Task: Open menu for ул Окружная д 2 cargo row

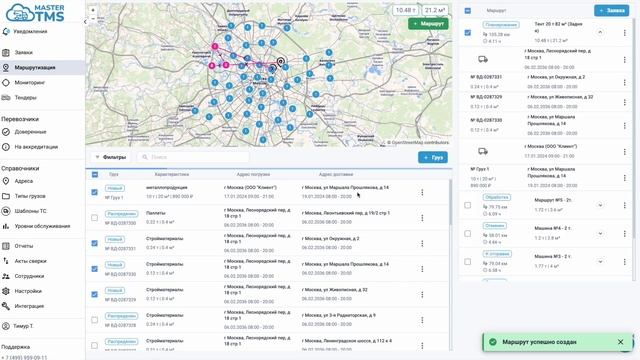Action: [x=422, y=243]
